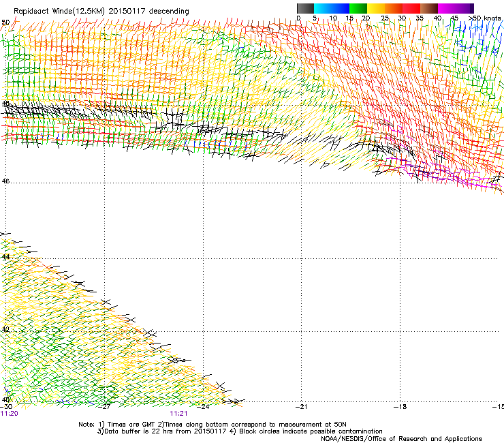The height and width of the screenshot is (443, 504).
Task: Click the latitude label '44'
Action: tap(5, 257)
